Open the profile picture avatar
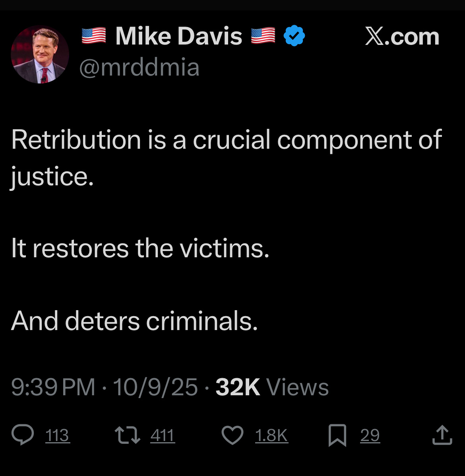 [40, 54]
